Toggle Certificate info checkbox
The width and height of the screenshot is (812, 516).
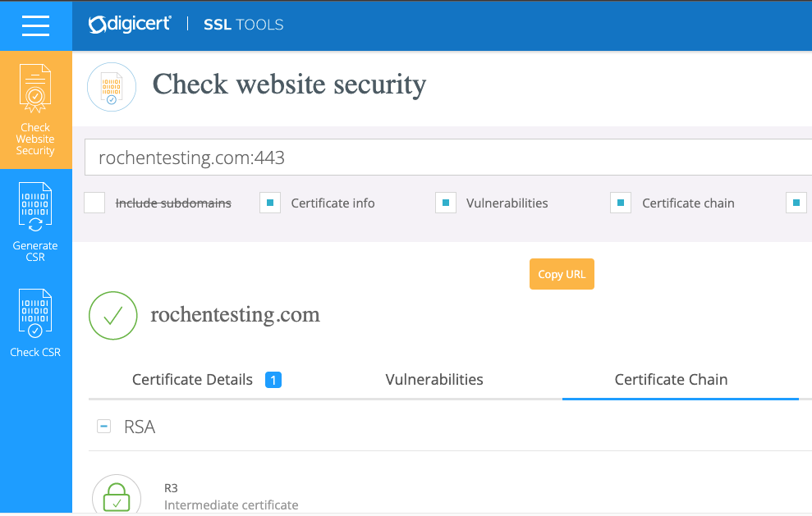pos(270,203)
